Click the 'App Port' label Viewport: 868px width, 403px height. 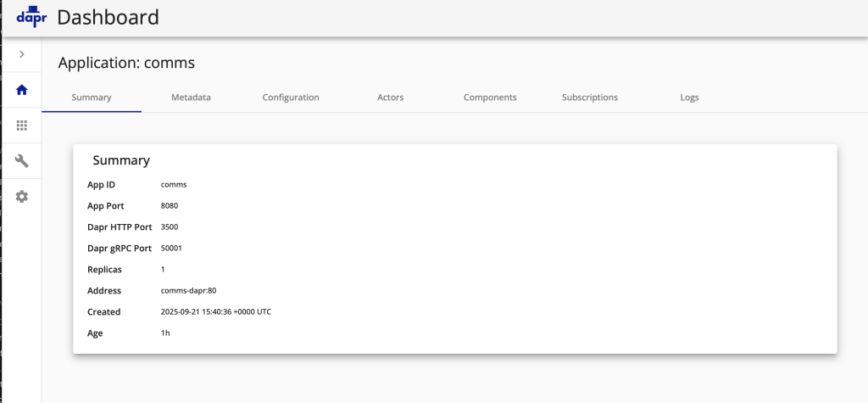tap(106, 205)
